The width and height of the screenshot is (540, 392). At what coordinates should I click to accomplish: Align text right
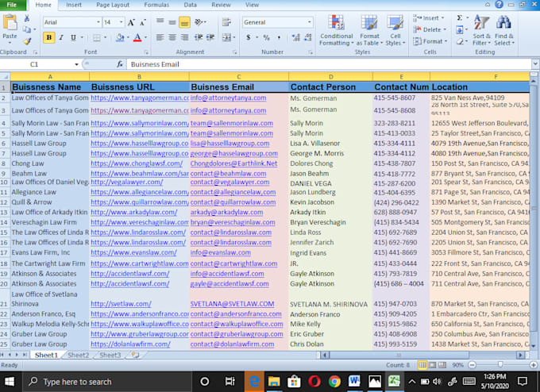tap(184, 37)
